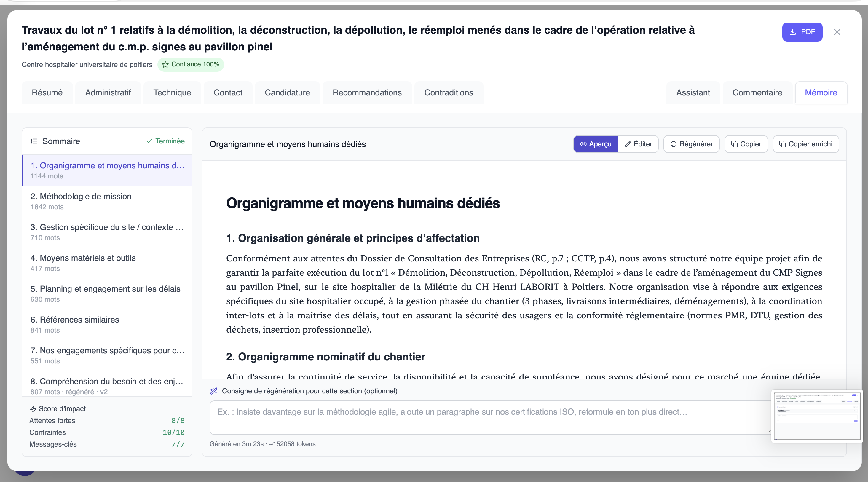
Task: Select the Mémoire tab
Action: pyautogui.click(x=821, y=92)
